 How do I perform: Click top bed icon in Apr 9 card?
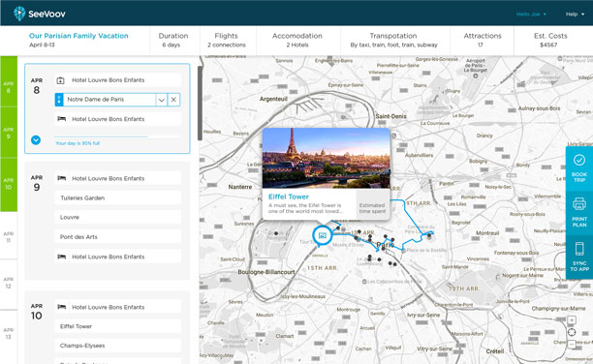pos(62,178)
